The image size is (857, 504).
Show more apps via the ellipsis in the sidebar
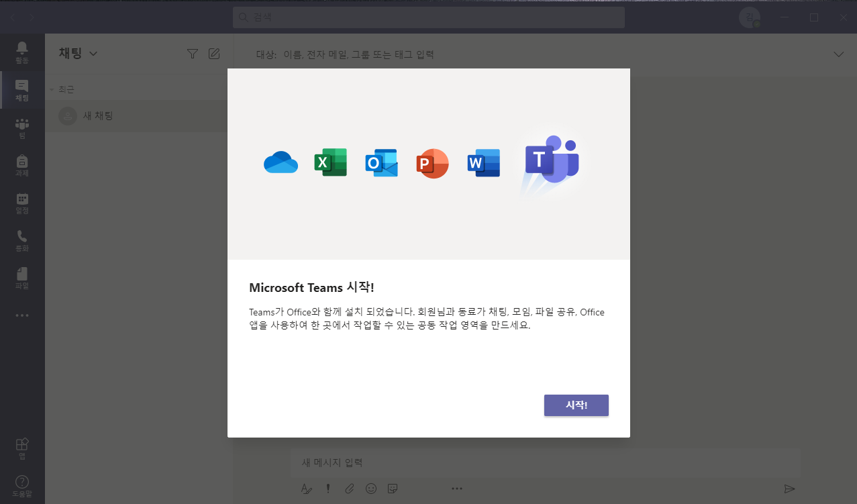click(x=22, y=315)
